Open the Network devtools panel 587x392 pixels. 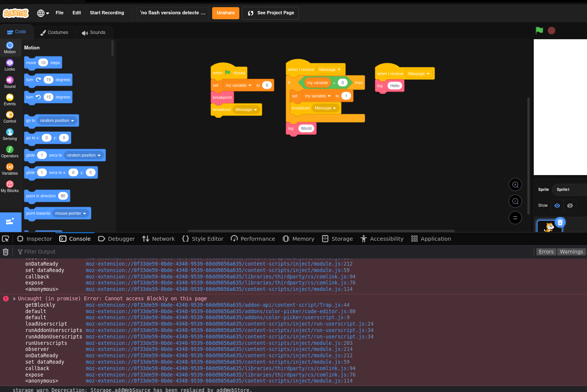[x=158, y=238]
